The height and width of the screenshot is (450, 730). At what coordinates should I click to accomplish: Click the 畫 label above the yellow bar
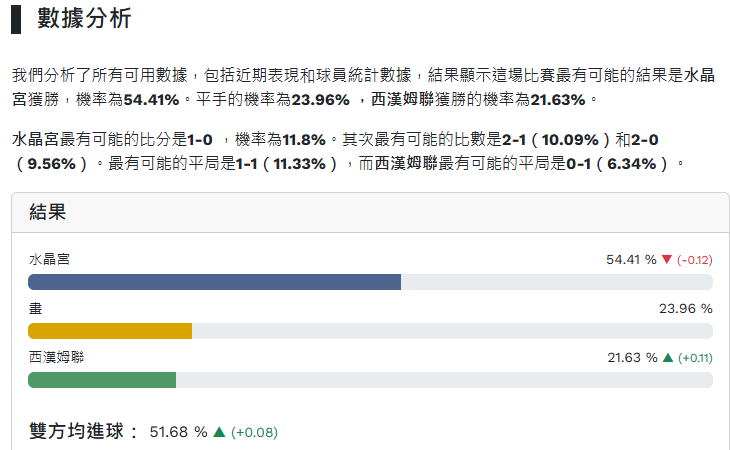(35, 308)
